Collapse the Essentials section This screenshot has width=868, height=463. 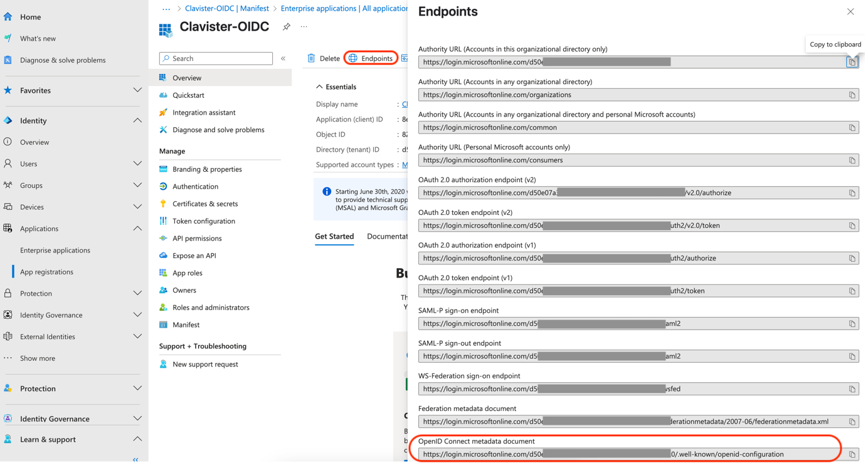point(319,87)
